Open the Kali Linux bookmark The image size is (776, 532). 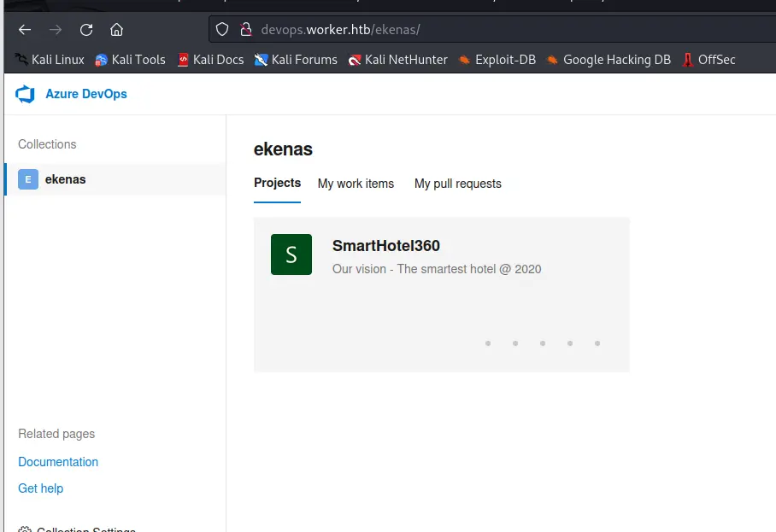50,60
